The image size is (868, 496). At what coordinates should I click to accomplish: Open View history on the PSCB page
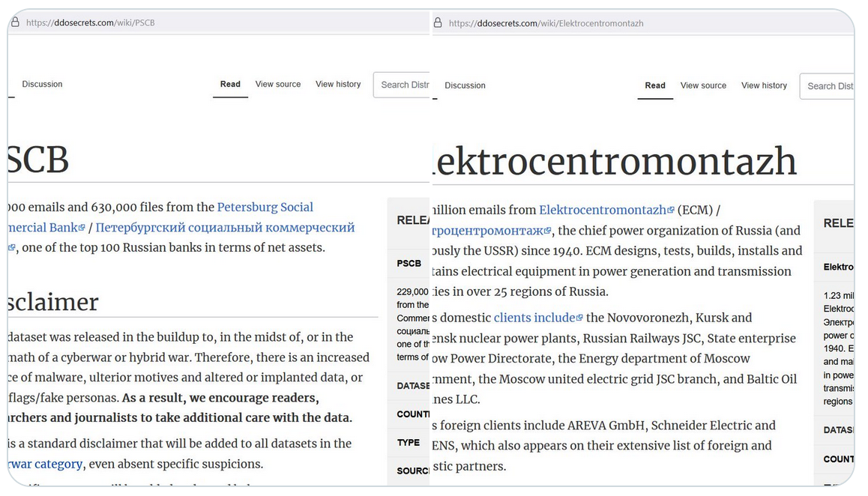[x=338, y=84]
